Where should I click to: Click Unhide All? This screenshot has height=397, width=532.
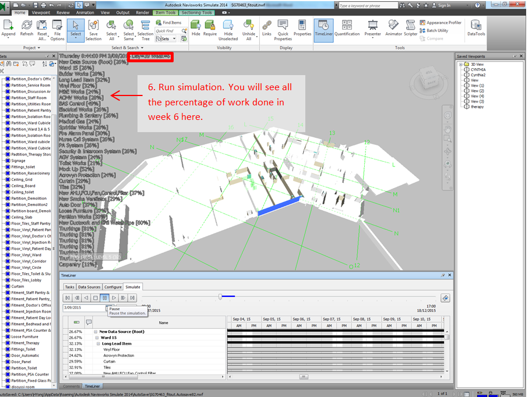[x=249, y=30]
